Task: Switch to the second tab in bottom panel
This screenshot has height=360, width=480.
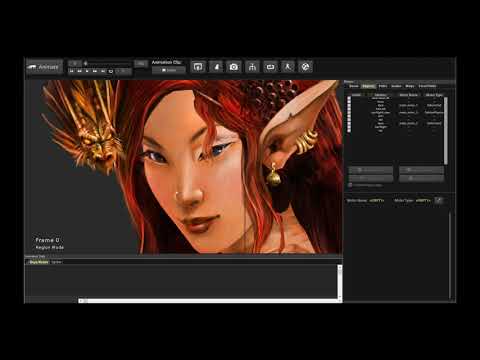Action: pyautogui.click(x=56, y=262)
